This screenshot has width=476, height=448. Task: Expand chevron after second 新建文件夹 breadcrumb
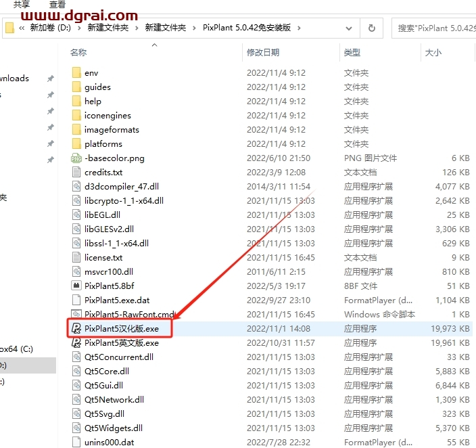(194, 28)
